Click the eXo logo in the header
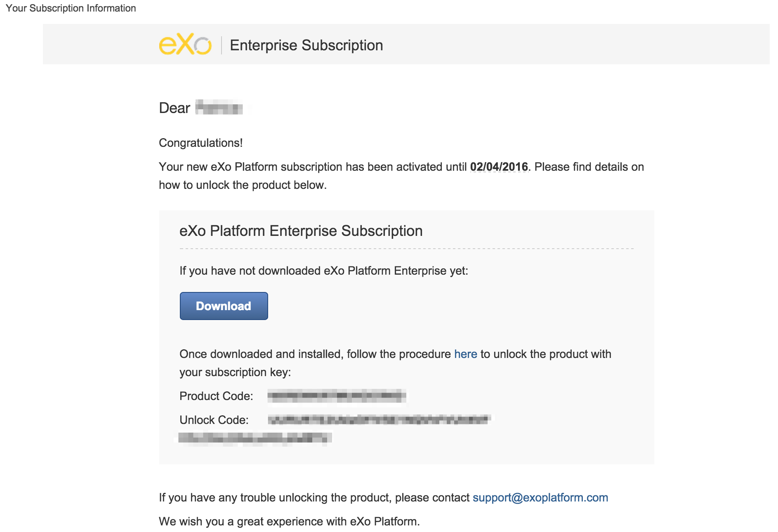The image size is (778, 532). pyautogui.click(x=185, y=45)
